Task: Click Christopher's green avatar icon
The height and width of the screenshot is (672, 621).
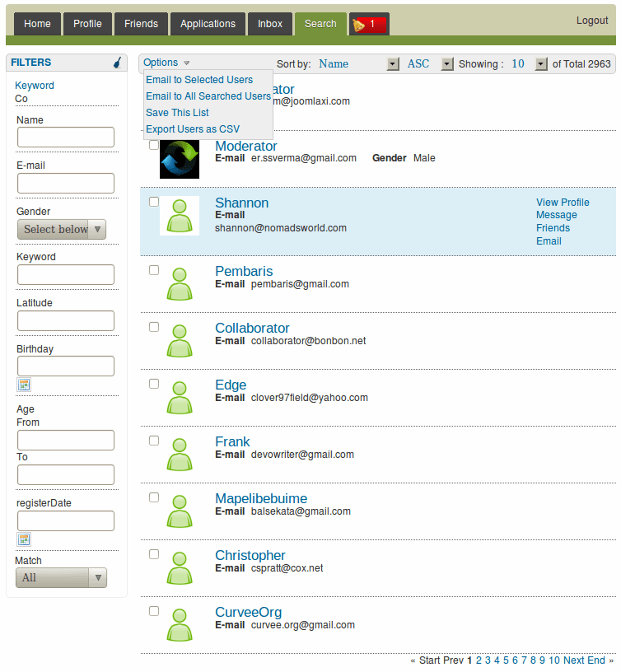Action: (180, 568)
